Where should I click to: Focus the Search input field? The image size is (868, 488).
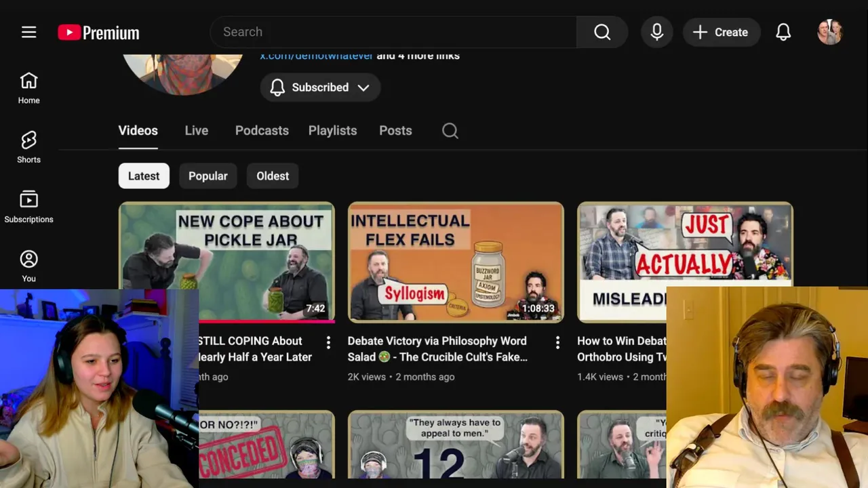393,32
